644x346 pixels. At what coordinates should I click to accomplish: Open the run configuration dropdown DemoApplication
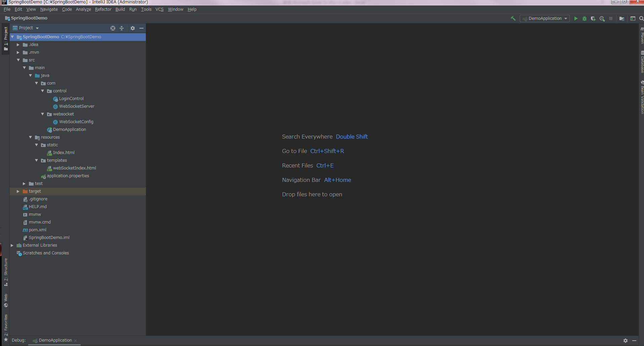pos(545,18)
